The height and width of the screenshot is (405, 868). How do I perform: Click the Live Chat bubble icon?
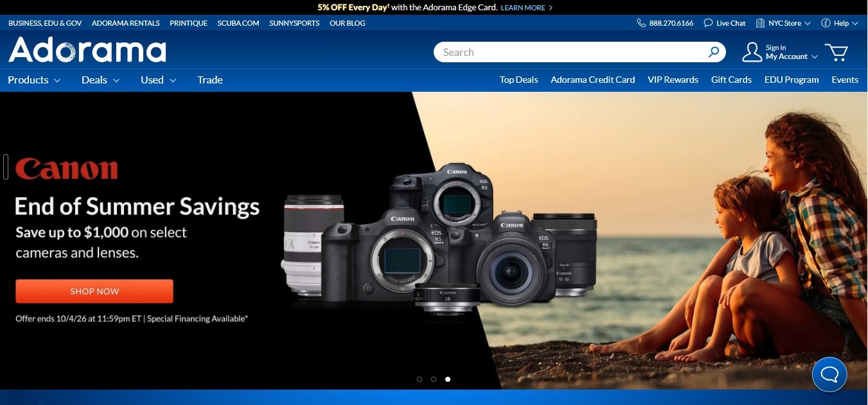tap(708, 23)
